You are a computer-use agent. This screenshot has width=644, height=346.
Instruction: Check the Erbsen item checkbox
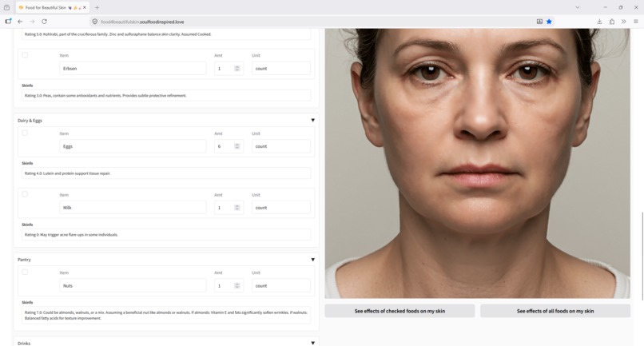pyautogui.click(x=25, y=55)
